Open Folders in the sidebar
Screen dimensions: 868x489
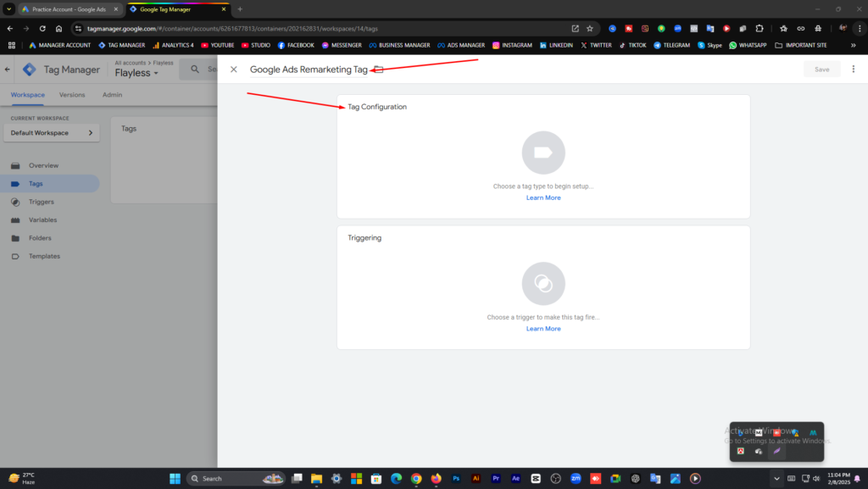pos(40,238)
